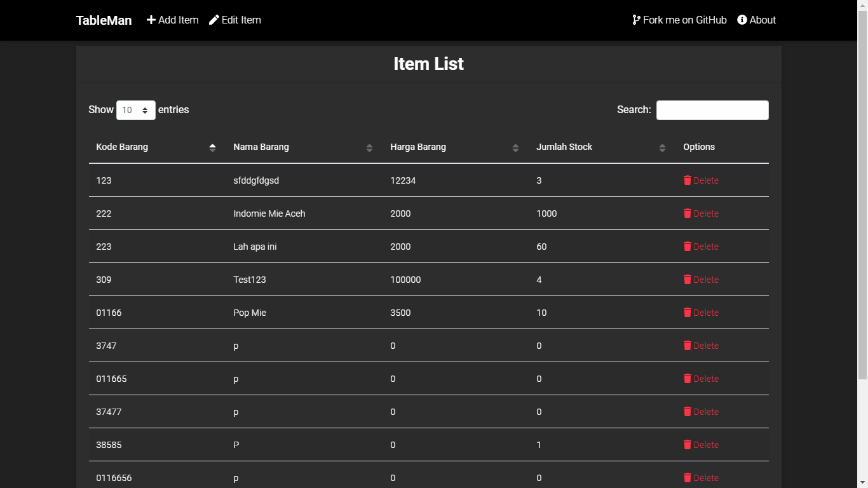Select Add Item from the navbar
Image resolution: width=868 pixels, height=488 pixels.
[172, 20]
